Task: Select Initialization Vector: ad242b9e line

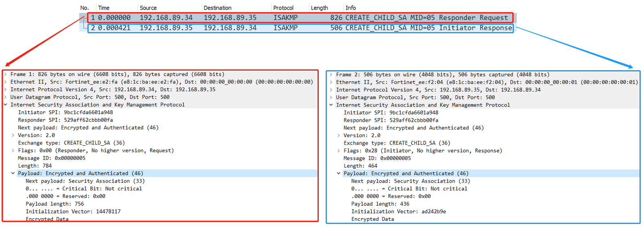Action: (398, 212)
